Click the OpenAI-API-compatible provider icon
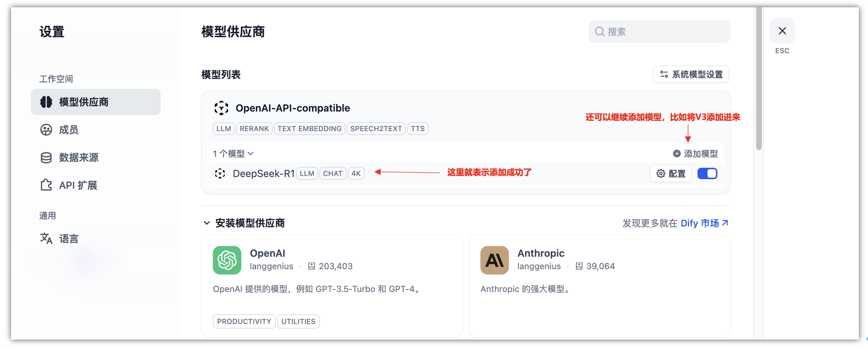 click(x=221, y=108)
